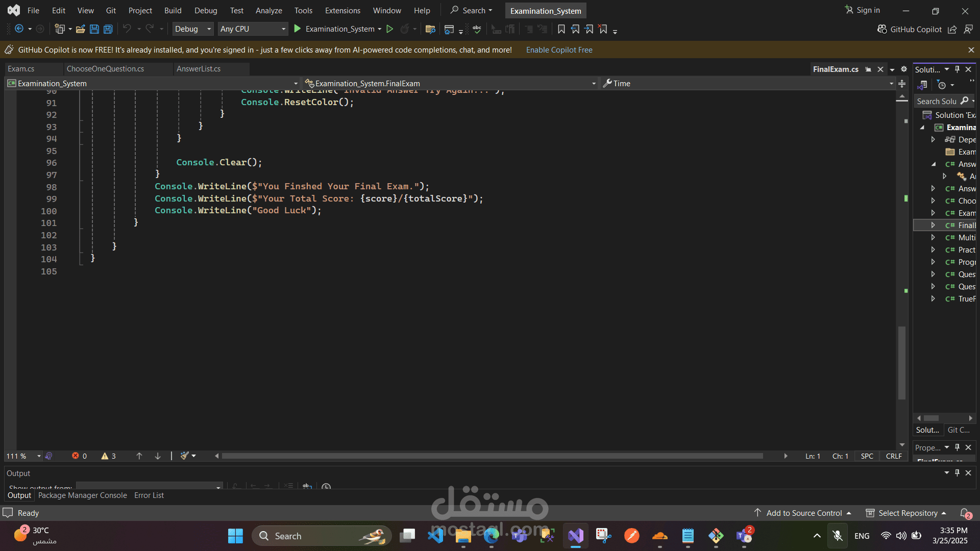Click the split editor icon above scrollbar
This screenshot has width=980, height=551.
(x=902, y=84)
